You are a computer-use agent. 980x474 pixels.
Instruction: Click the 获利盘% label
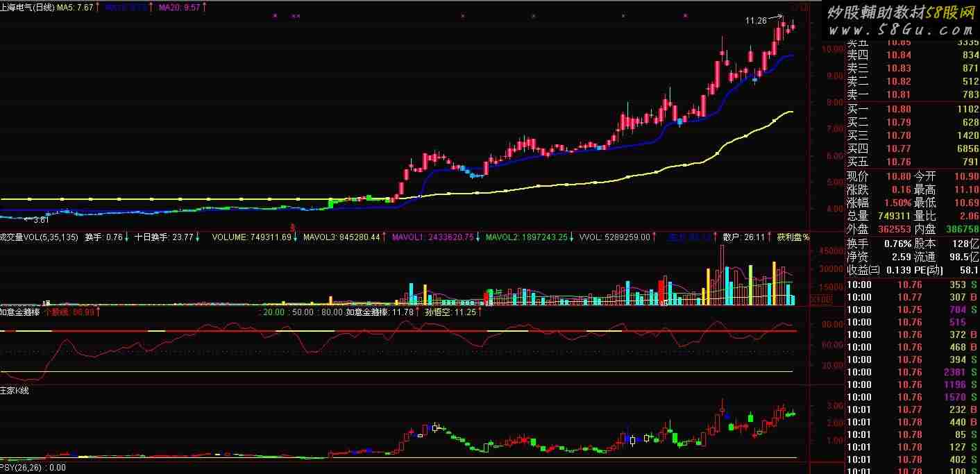pos(793,237)
